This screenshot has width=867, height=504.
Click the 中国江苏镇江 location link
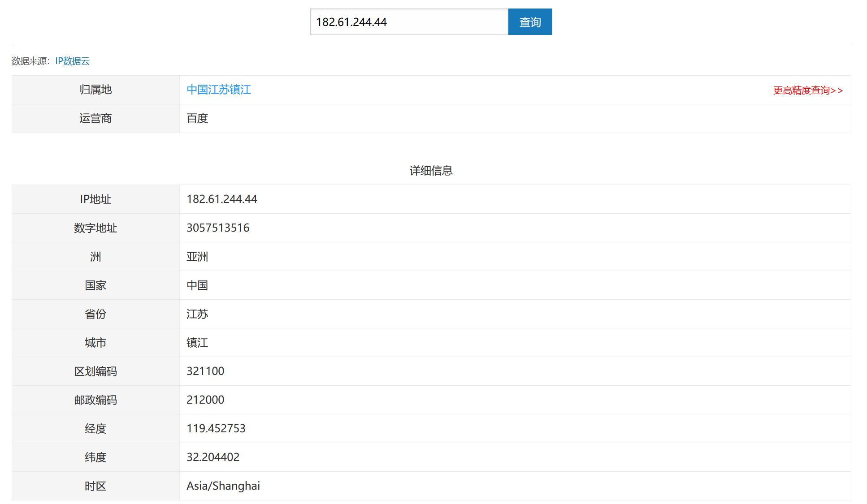click(219, 90)
